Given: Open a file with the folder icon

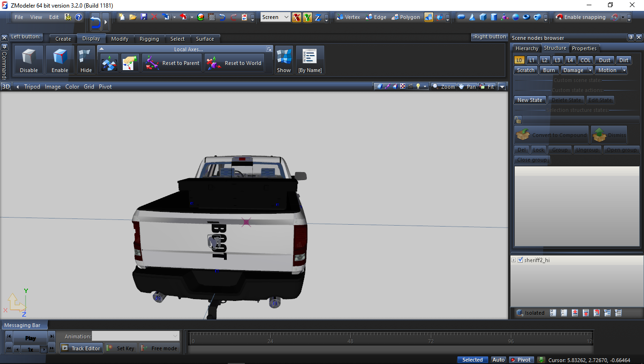Looking at the screenshot, I should (133, 17).
